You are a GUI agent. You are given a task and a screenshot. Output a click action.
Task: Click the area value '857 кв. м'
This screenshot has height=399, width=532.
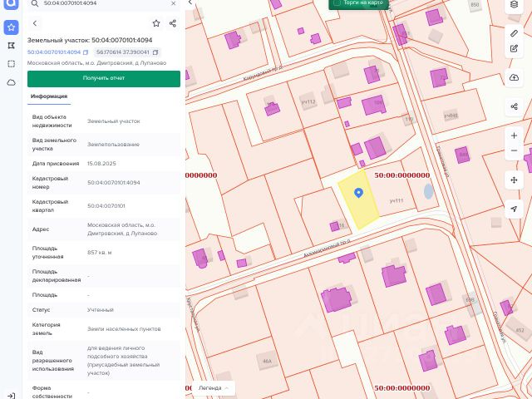(x=100, y=253)
